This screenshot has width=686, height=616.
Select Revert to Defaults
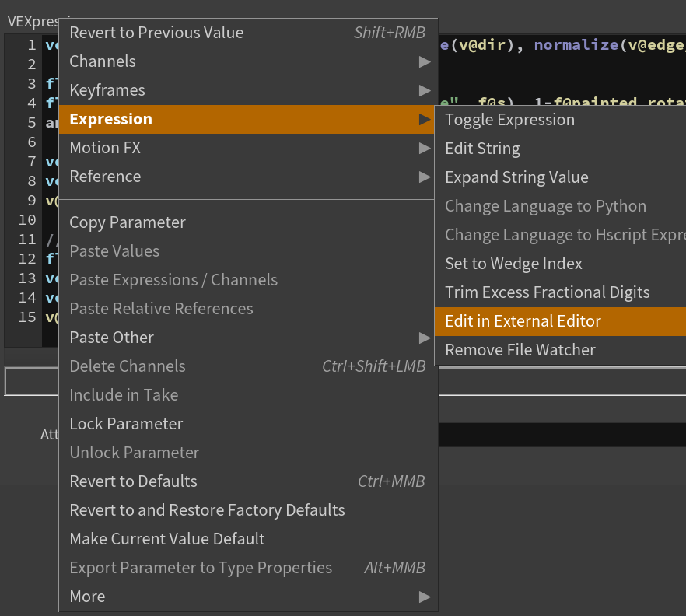[x=248, y=481]
